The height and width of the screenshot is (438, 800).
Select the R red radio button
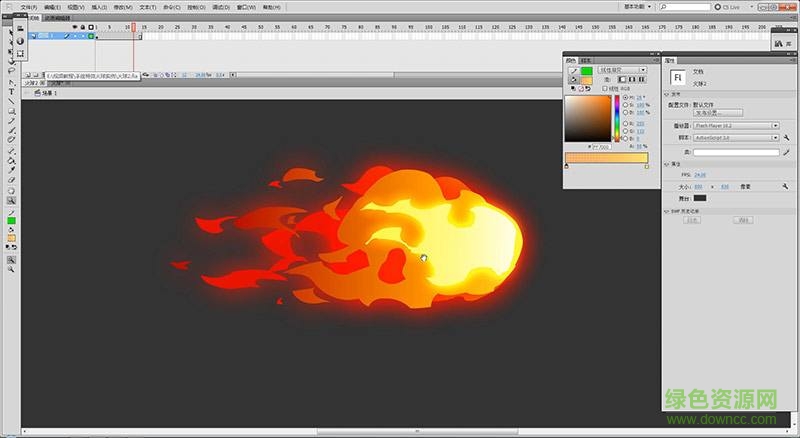(626, 123)
